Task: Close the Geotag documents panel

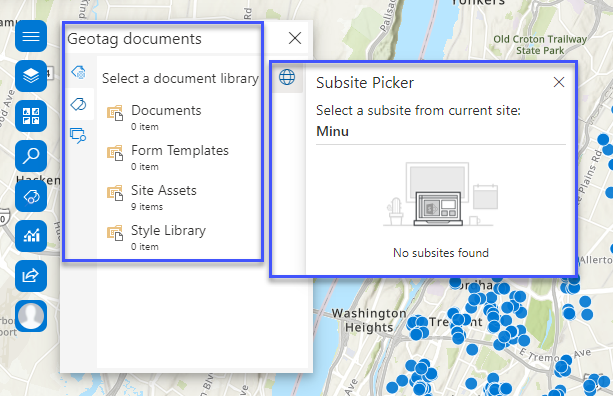Action: click(x=295, y=38)
